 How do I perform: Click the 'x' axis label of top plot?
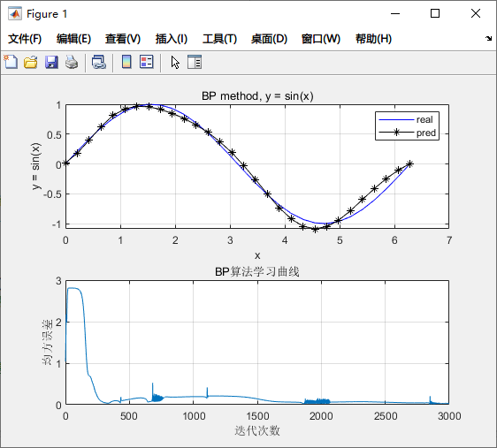coord(257,255)
